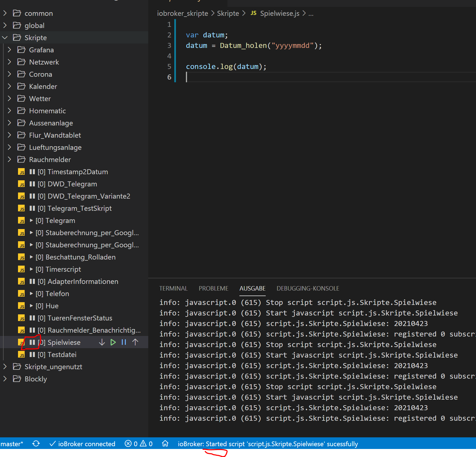Viewport: 476px width, 457px height.
Task: Switch to the TERMINAL tab
Action: [x=173, y=288]
